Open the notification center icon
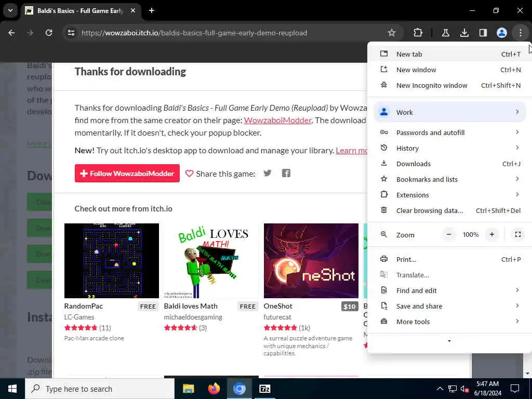This screenshot has height=399, width=532. [x=515, y=389]
